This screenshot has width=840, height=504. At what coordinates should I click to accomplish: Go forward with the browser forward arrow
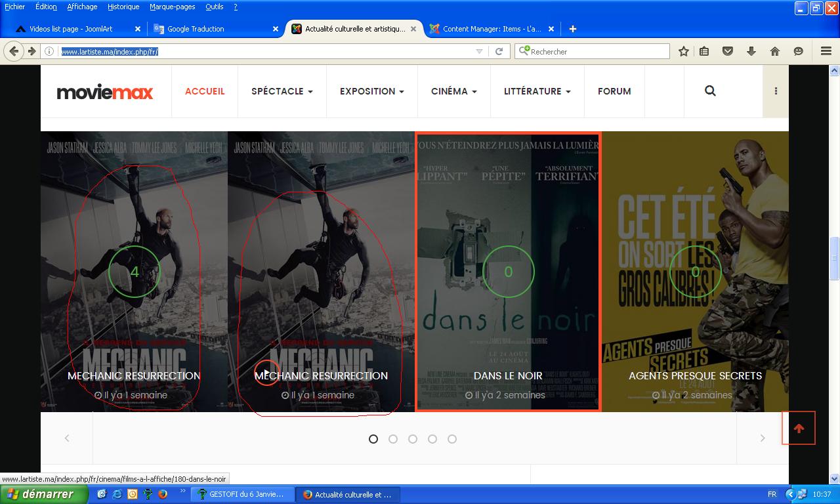pyautogui.click(x=31, y=51)
